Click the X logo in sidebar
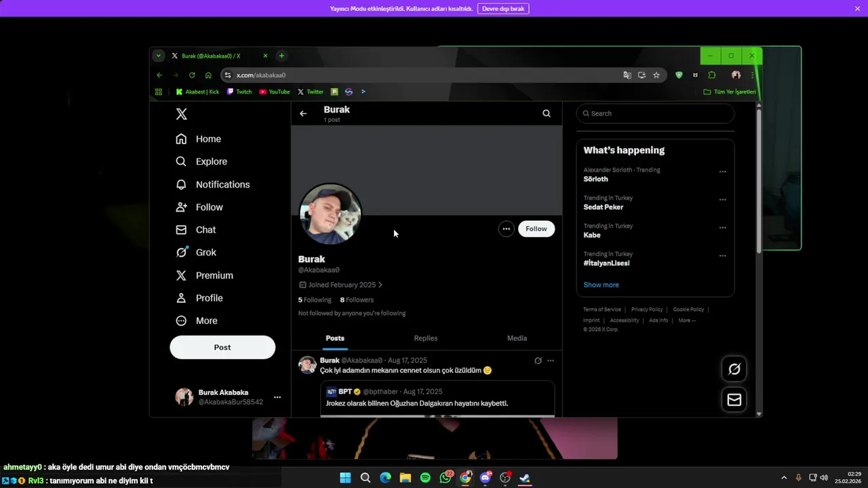 click(181, 114)
